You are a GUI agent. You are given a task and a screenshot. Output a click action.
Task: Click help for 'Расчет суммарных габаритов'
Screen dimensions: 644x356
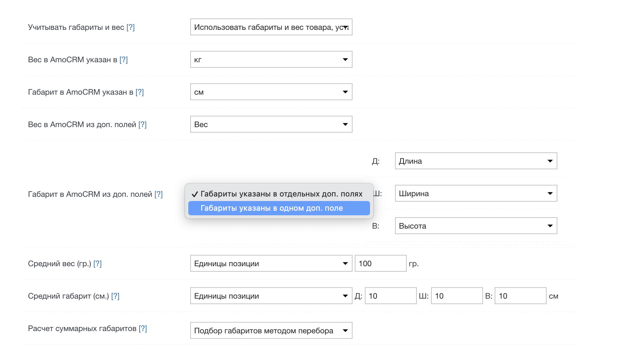click(143, 328)
